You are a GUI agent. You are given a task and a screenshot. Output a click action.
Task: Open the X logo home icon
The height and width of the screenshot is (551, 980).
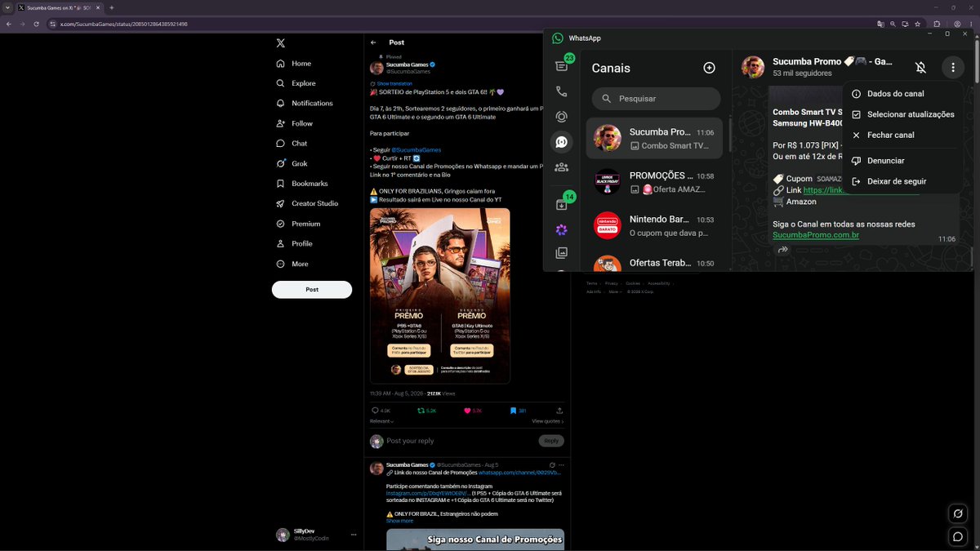(x=281, y=42)
